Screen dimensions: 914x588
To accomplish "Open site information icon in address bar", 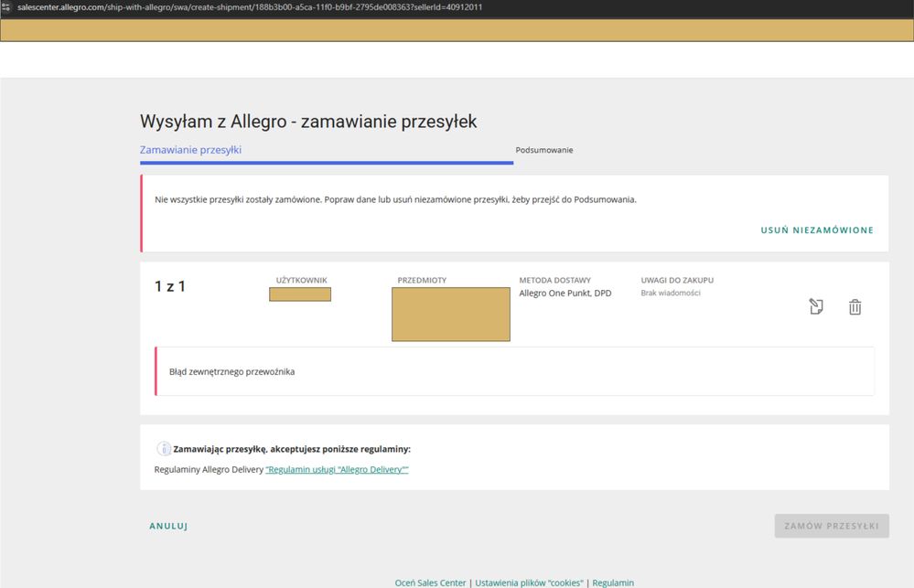I will (7, 7).
